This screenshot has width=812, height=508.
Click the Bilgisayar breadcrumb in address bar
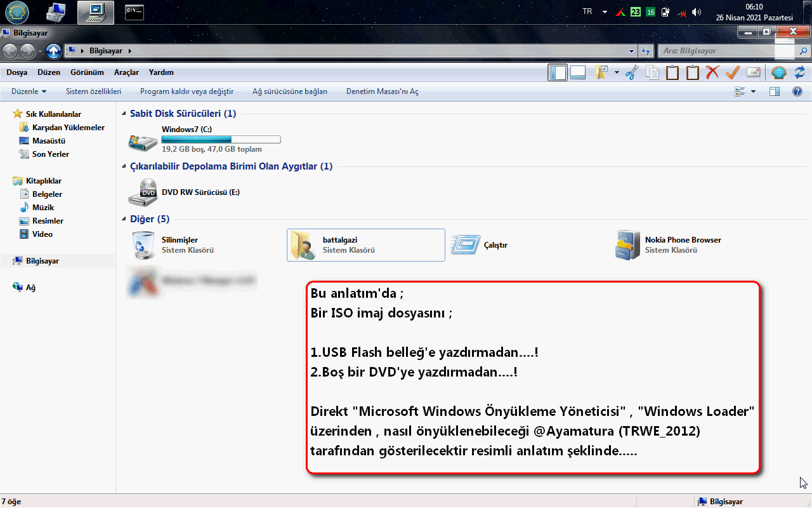click(107, 51)
